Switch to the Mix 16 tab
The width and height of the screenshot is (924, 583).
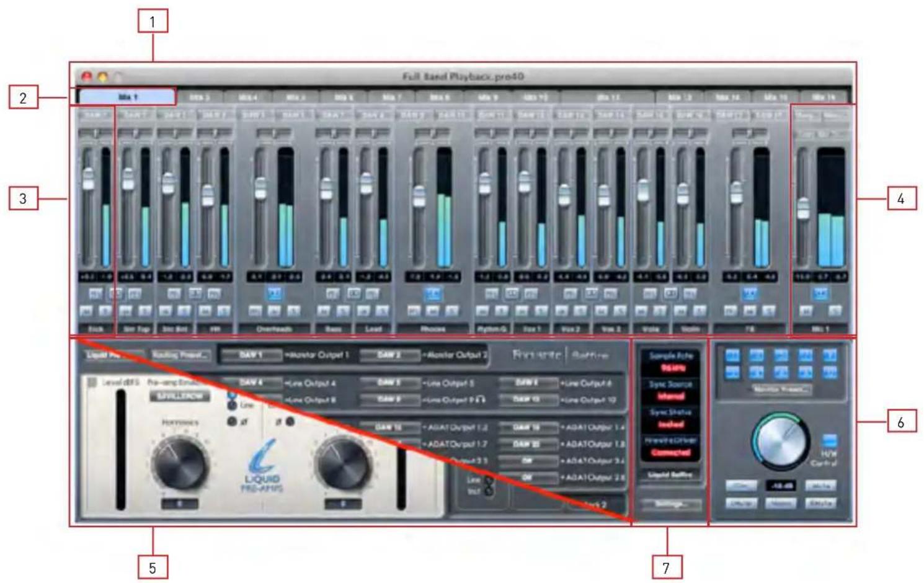tap(823, 97)
